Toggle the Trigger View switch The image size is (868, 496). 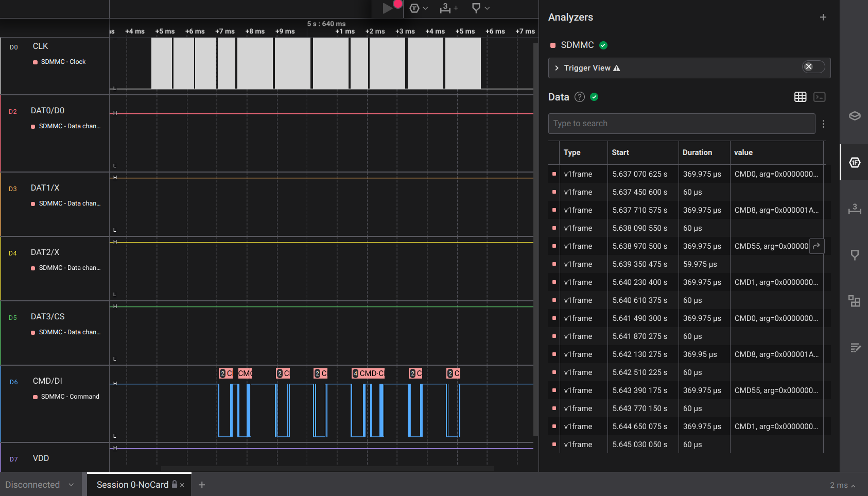coord(813,67)
